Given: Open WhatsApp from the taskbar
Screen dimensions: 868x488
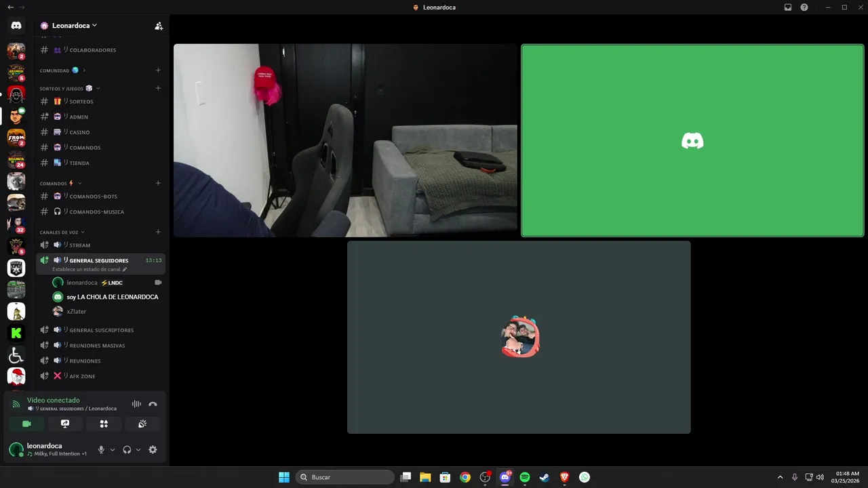Looking at the screenshot, I should 585,477.
